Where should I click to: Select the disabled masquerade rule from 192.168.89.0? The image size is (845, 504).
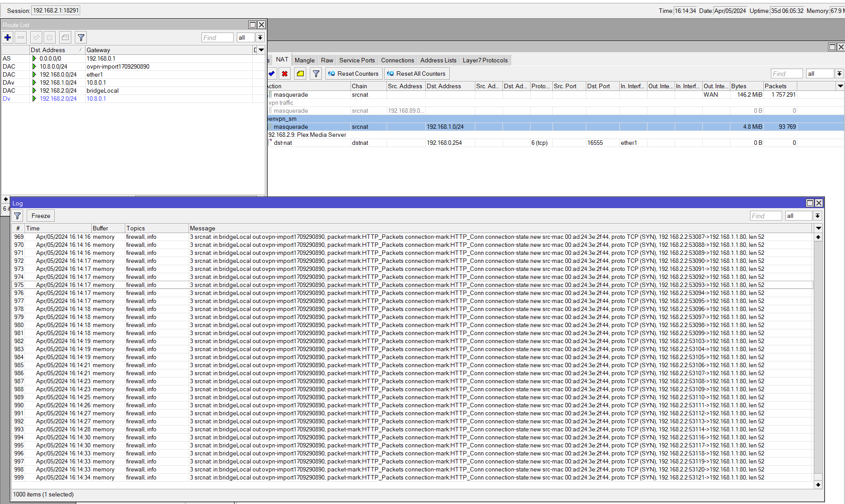pos(556,111)
